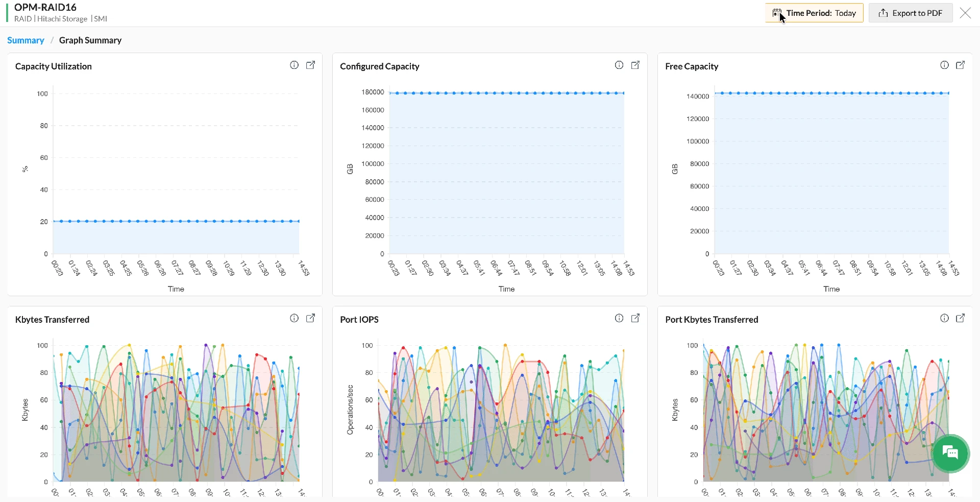Click the calendar icon beside Time Period

point(778,13)
